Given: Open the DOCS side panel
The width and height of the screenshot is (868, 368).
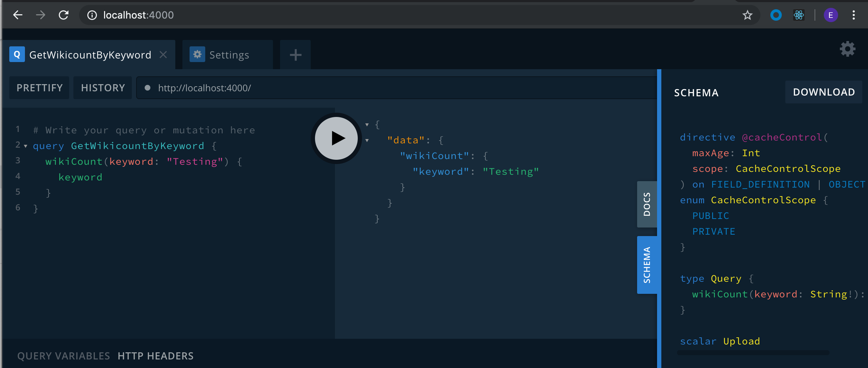Looking at the screenshot, I should coord(647,204).
